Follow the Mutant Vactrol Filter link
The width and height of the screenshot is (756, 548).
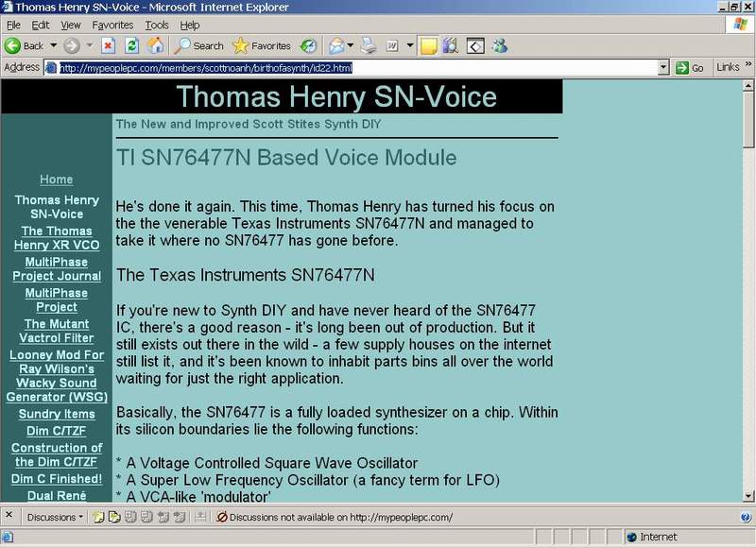57,331
